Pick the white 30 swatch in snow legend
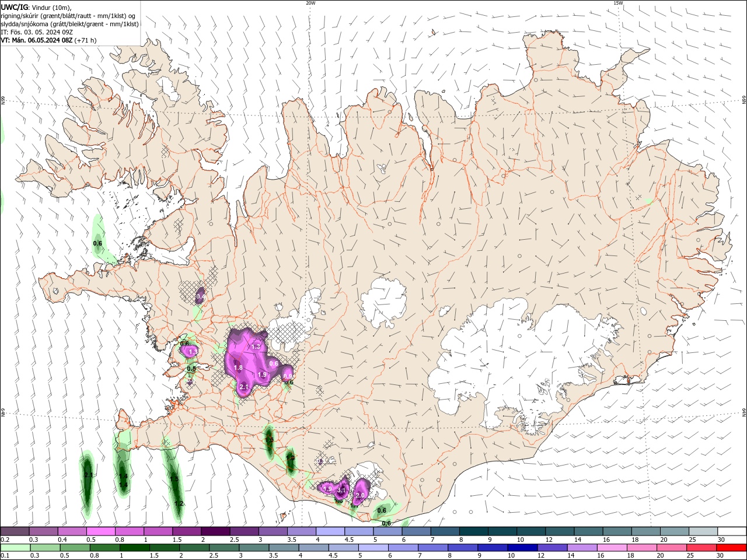Viewport: 747px width, 560px height. (731, 531)
